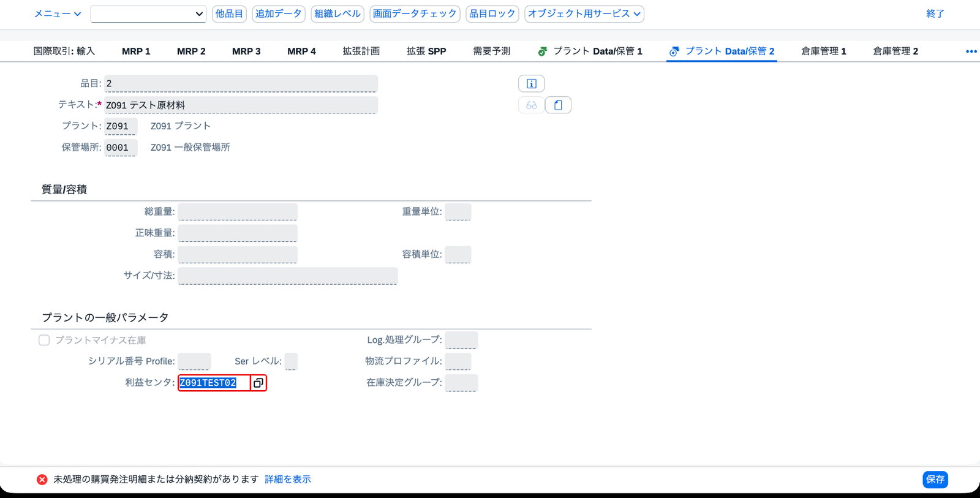Click the 物流プロファイル field

coord(458,361)
